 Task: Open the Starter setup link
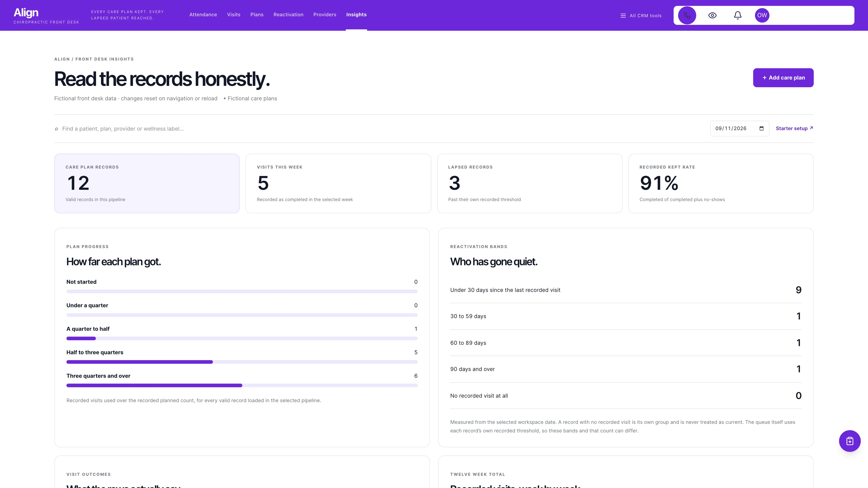tap(794, 128)
